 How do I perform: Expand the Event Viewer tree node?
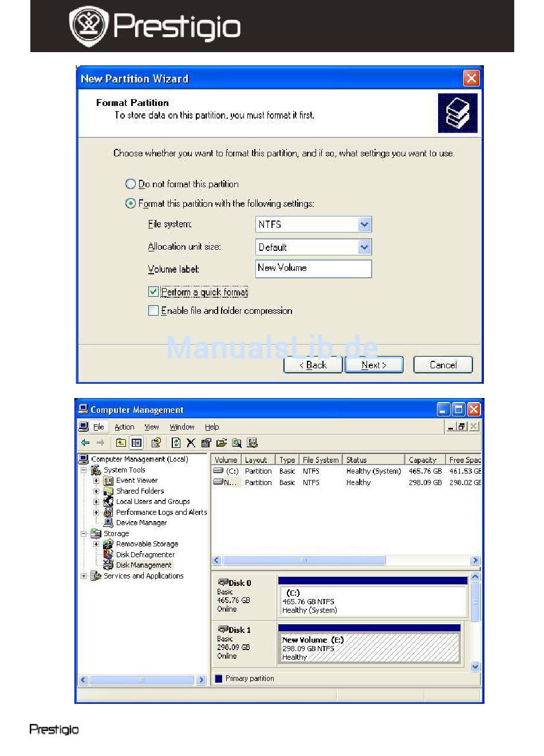coord(96,481)
